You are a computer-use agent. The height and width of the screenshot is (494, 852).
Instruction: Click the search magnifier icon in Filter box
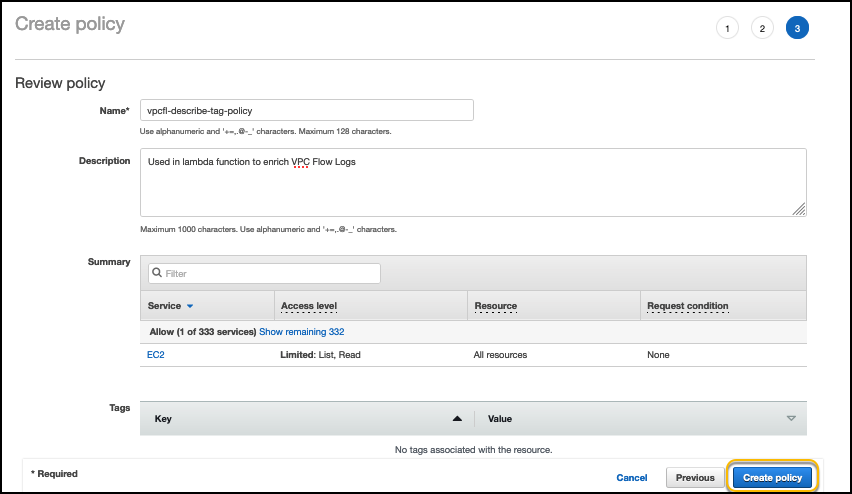156,273
